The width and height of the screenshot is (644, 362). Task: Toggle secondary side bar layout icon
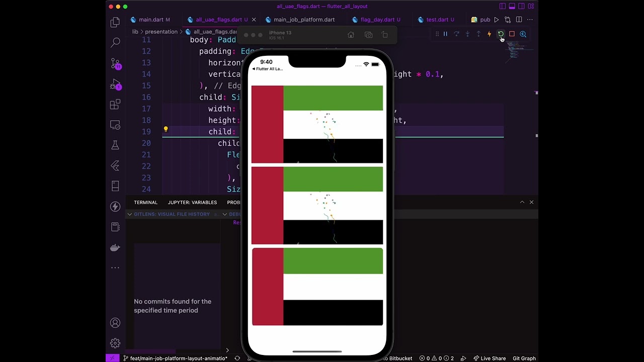(522, 6)
